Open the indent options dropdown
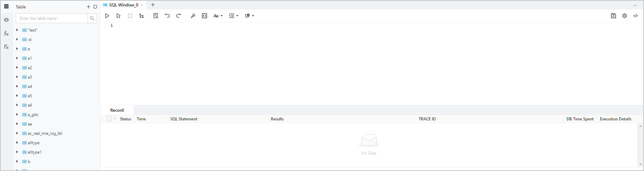 coord(234,16)
